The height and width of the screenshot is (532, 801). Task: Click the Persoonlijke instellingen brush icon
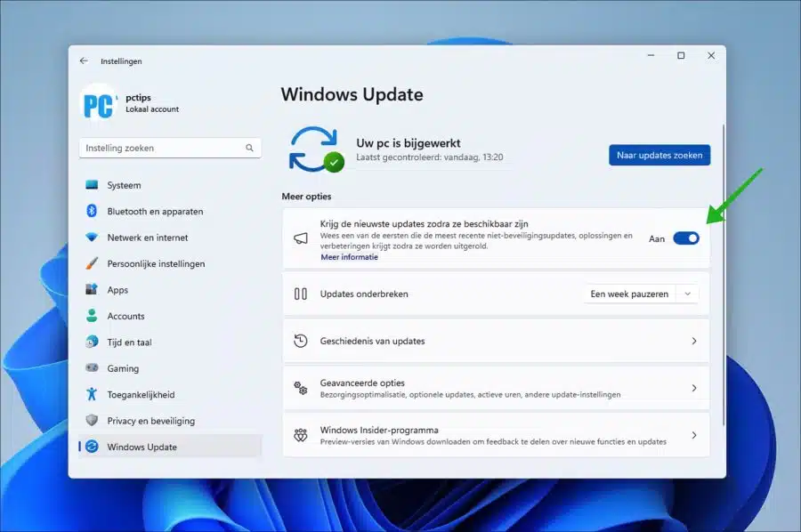92,263
